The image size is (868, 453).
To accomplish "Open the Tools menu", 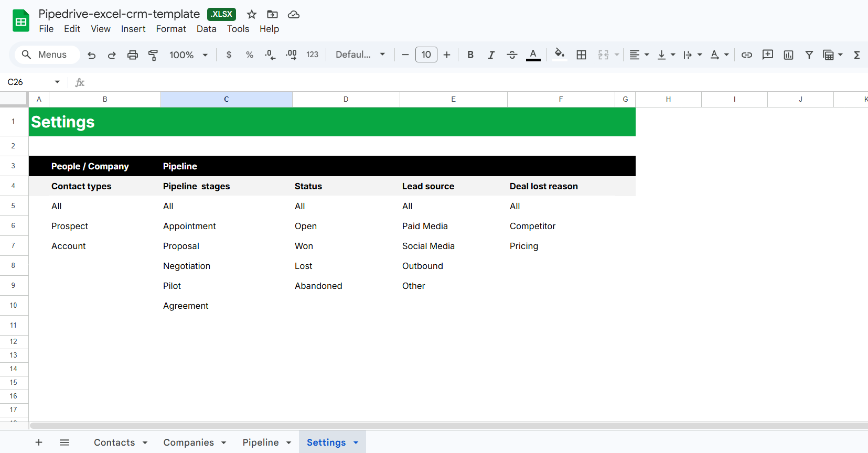I will tap(238, 29).
